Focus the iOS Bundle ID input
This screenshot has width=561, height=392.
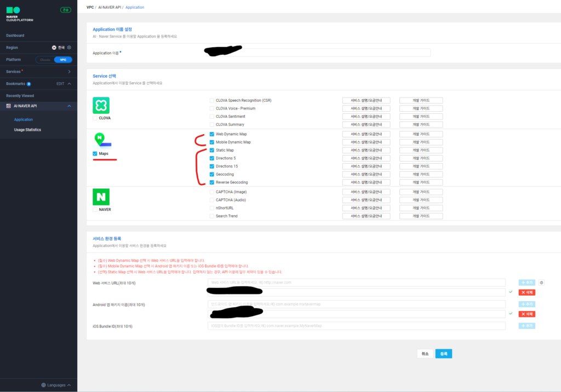356,326
